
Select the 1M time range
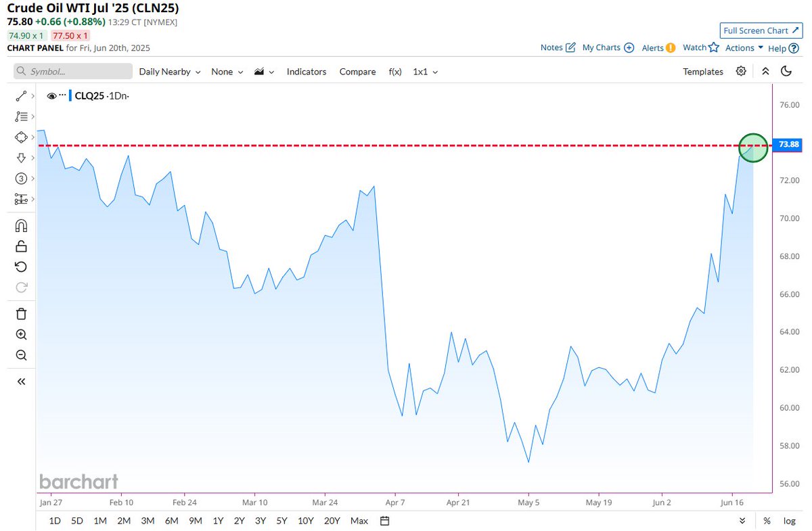(x=100, y=520)
